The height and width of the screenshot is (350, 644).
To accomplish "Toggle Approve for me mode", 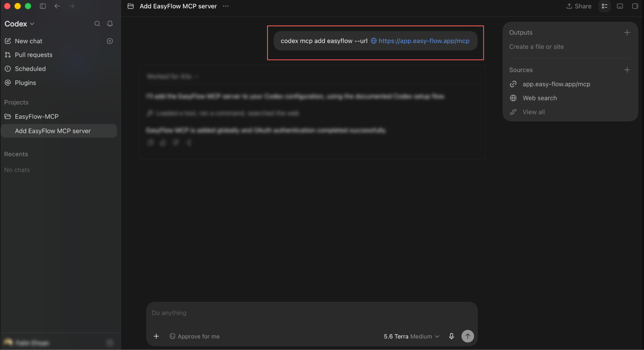I will pos(194,336).
